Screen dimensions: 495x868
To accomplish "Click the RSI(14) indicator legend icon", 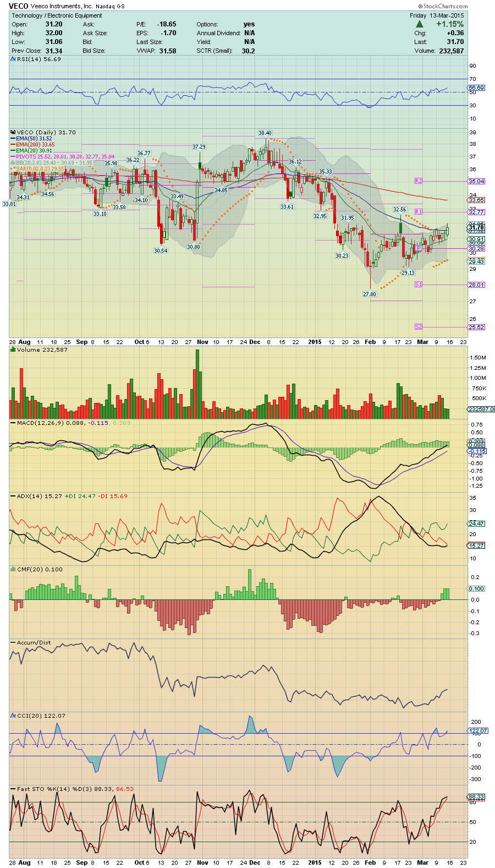I will pyautogui.click(x=14, y=59).
